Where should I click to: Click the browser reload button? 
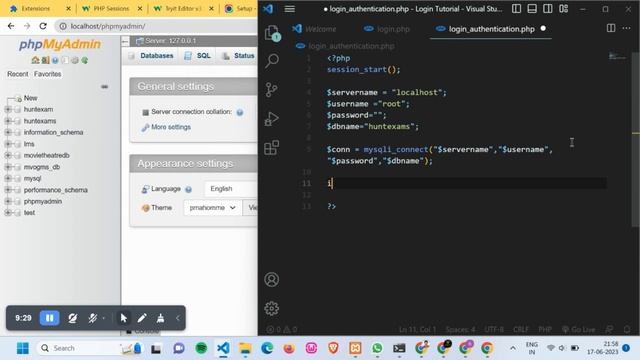click(x=42, y=26)
